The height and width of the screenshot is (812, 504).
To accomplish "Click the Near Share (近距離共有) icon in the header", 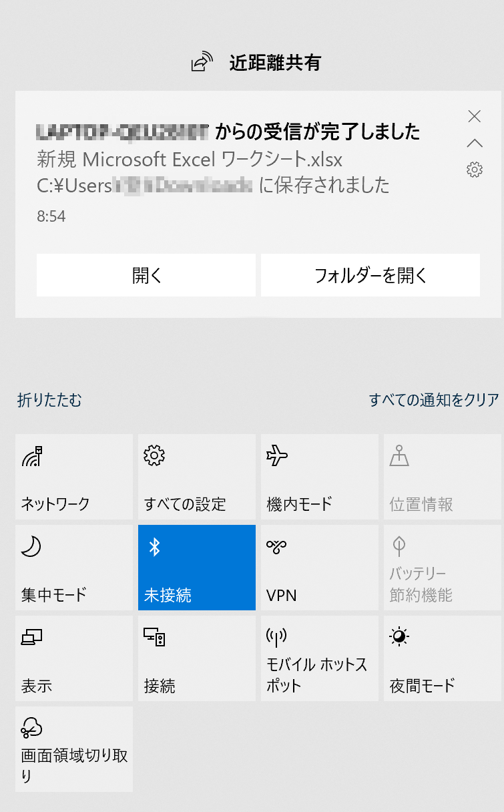I will pos(201,63).
